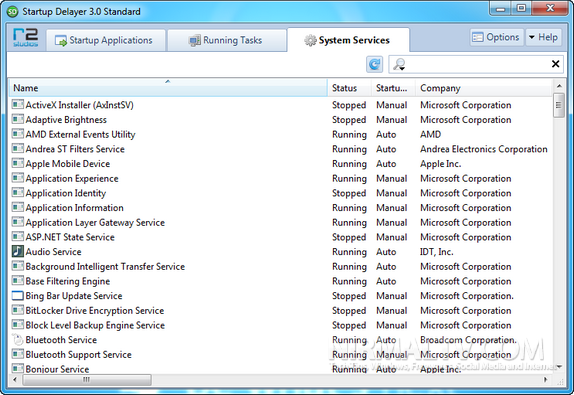This screenshot has height=395, width=574.
Task: Select the Adaptive Brightness name
Action: (x=66, y=120)
